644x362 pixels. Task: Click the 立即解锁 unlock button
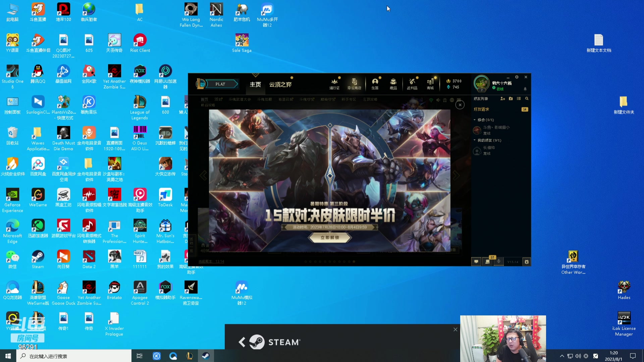(x=330, y=237)
